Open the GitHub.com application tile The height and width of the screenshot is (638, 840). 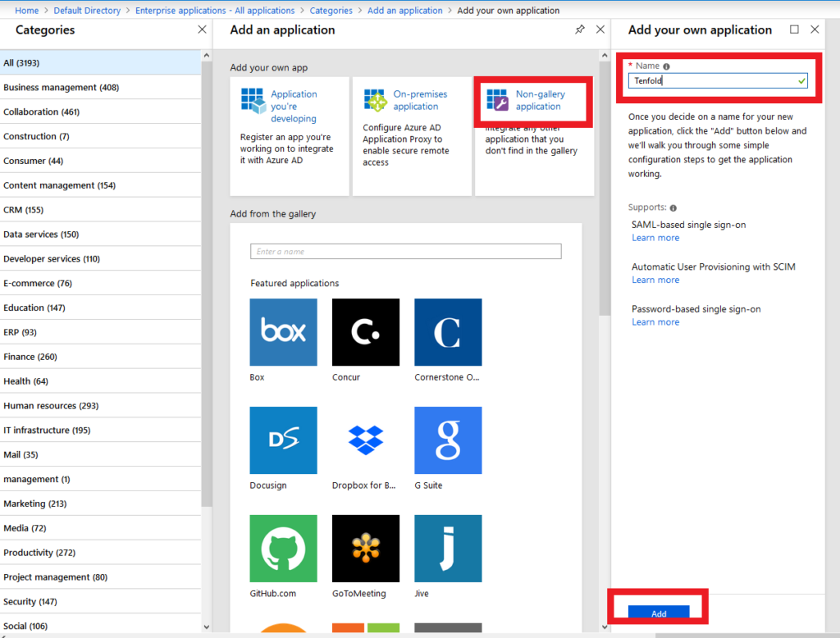coord(283,549)
